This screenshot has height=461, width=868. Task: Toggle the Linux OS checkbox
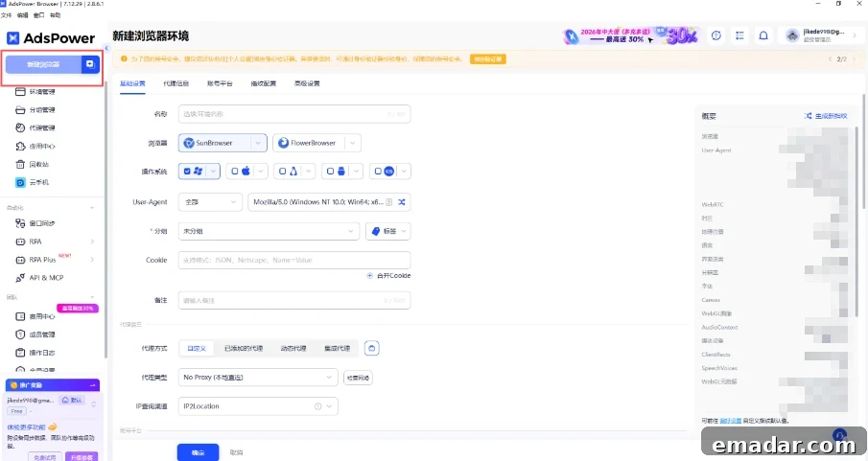[x=282, y=172]
